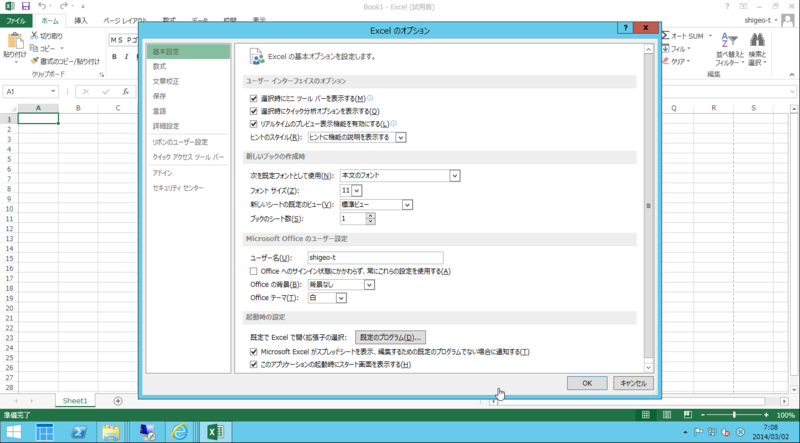Switch to Page Layout view icon
The width and height of the screenshot is (800, 443).
pos(666,415)
